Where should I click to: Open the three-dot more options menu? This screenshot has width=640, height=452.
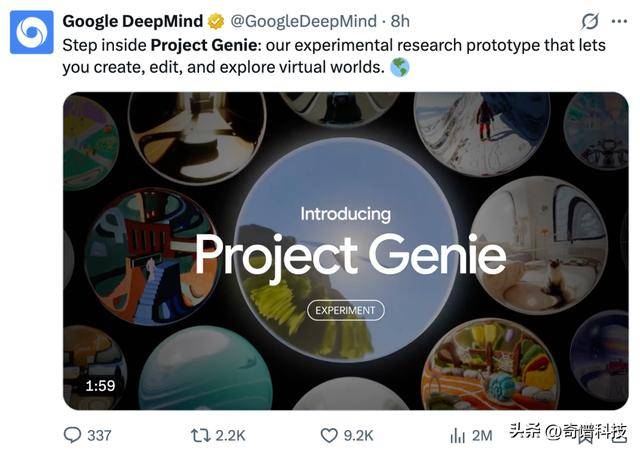[x=619, y=21]
